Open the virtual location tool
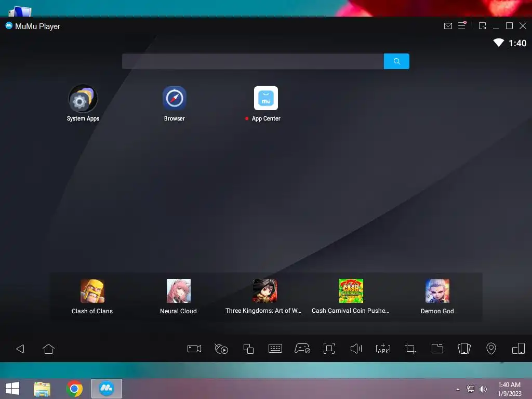532x399 pixels. coord(491,349)
